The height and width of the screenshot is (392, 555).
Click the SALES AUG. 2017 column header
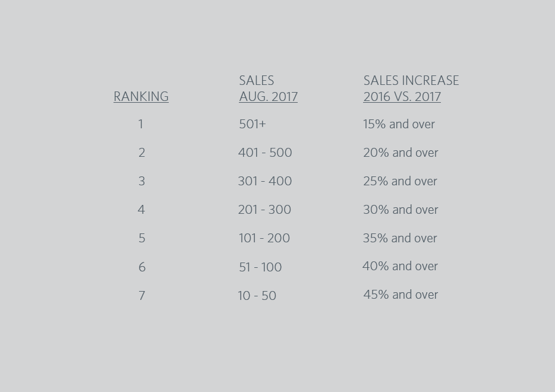coord(268,89)
